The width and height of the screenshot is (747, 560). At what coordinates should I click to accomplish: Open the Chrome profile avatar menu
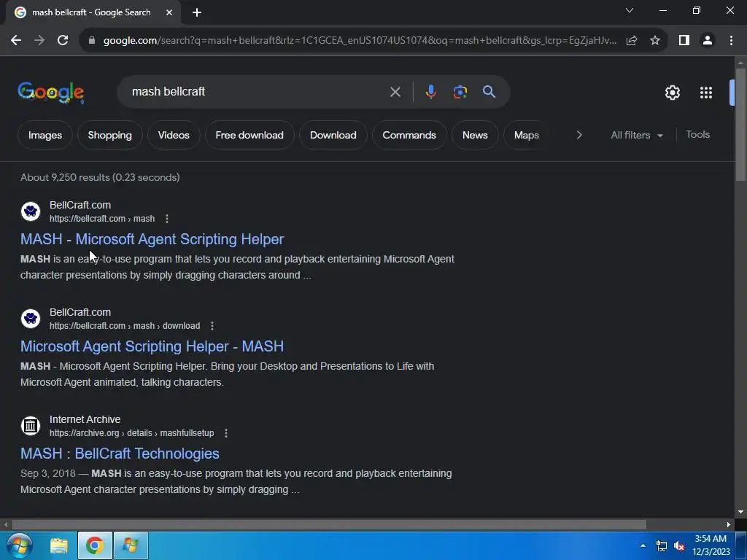pos(708,41)
